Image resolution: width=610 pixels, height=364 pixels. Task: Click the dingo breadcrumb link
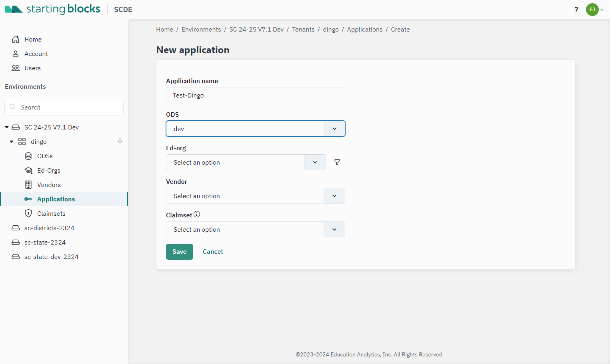(331, 29)
